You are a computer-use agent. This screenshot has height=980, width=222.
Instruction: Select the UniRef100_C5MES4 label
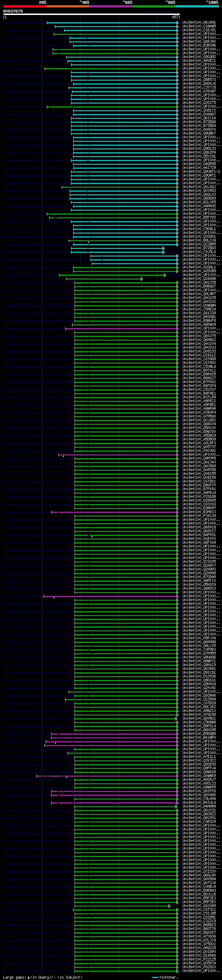tap(199, 309)
